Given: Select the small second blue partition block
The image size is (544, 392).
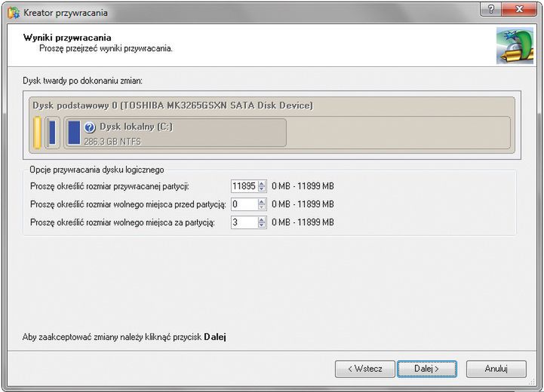Looking at the screenshot, I should [52, 133].
